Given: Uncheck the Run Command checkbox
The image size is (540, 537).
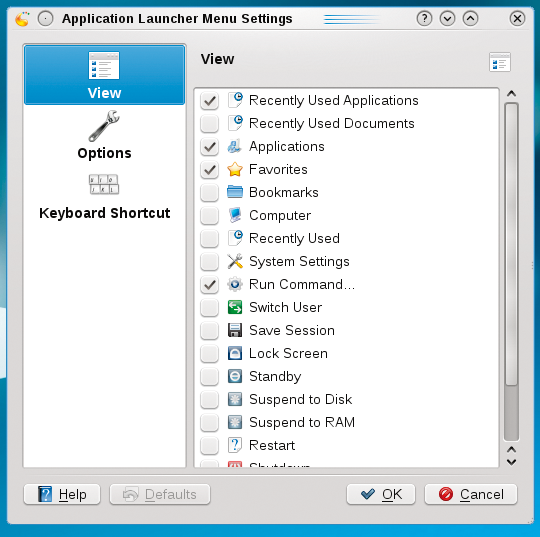Looking at the screenshot, I should point(209,285).
